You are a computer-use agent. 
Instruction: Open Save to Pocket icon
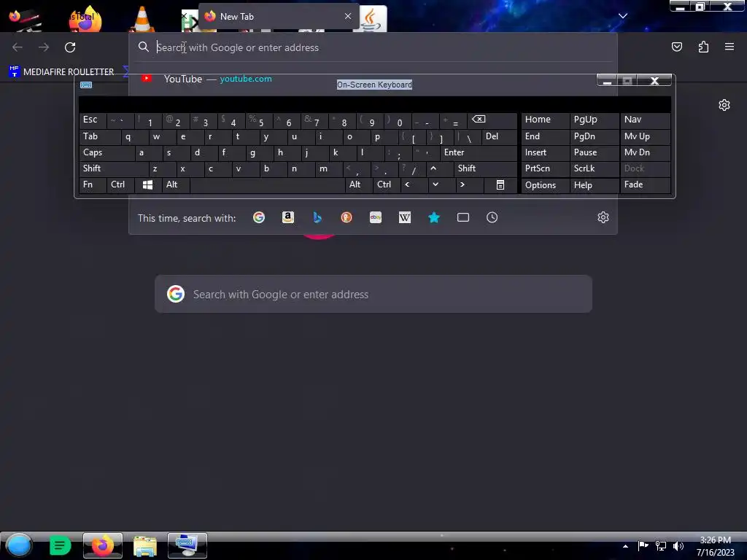pos(676,47)
